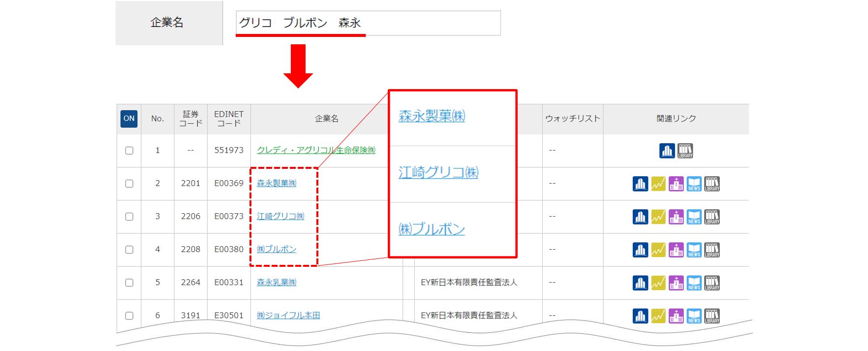
Task: Click the yellow chart icon for 森永乳業
Action: (x=658, y=283)
